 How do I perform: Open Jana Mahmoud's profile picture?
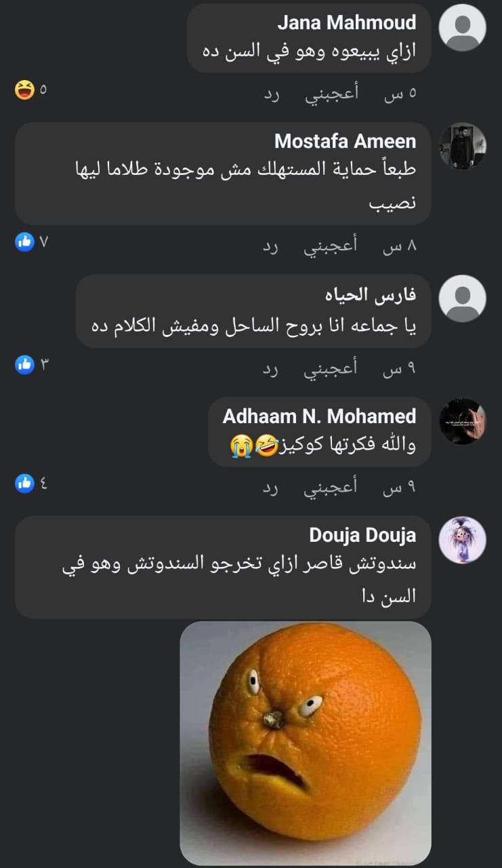(463, 28)
